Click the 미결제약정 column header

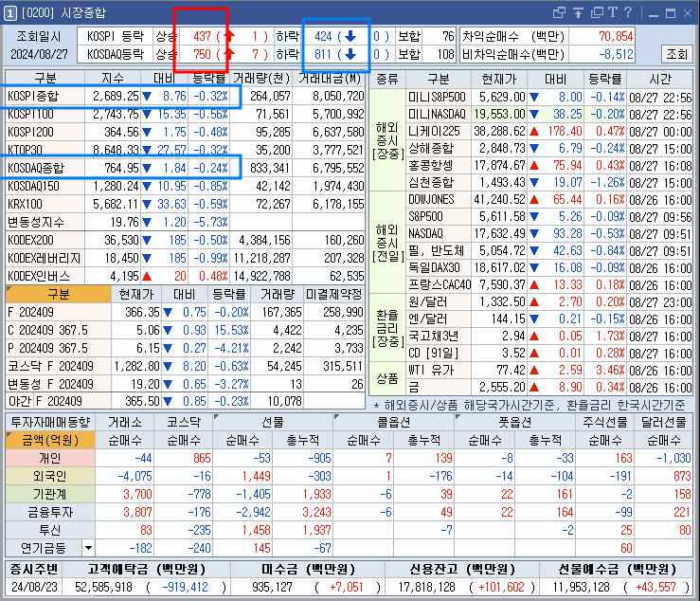pos(334,295)
